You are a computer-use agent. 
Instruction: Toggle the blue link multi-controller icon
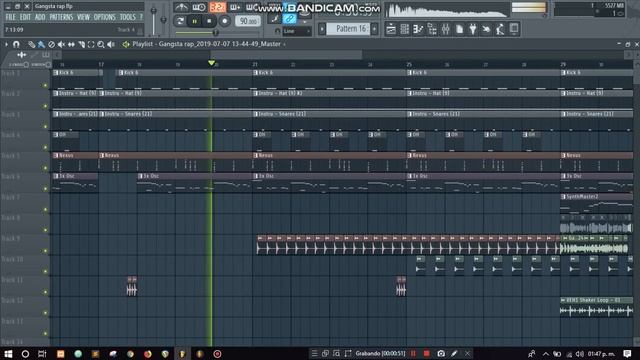point(289,18)
